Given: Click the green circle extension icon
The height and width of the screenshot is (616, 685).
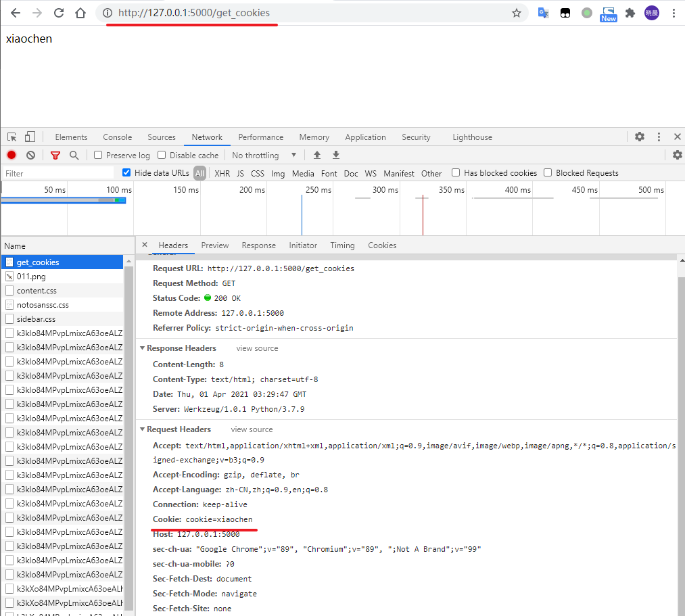Looking at the screenshot, I should [x=587, y=13].
